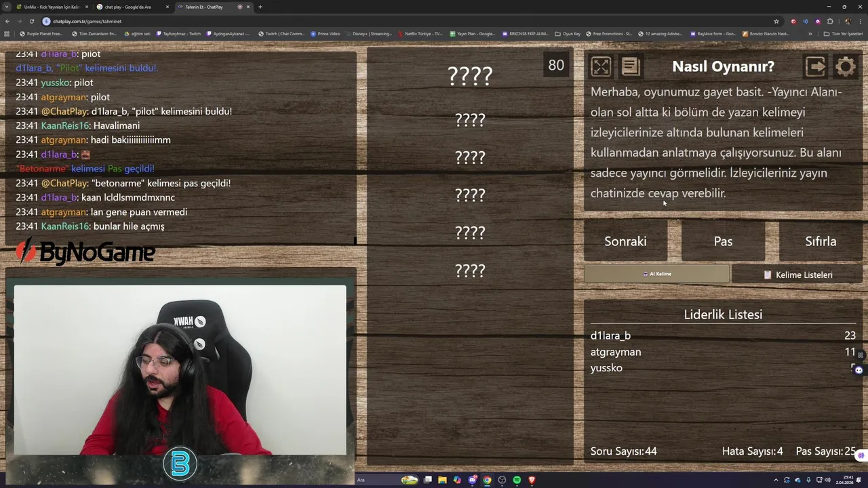Click the exit/logout arrow icon
Image resolution: width=868 pixels, height=488 pixels.
tap(815, 66)
